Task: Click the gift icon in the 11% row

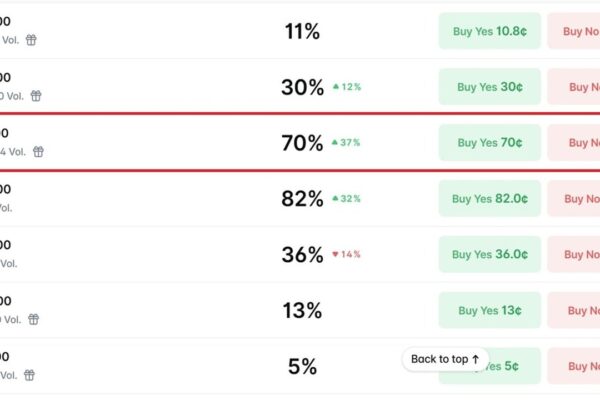Action: (31, 40)
